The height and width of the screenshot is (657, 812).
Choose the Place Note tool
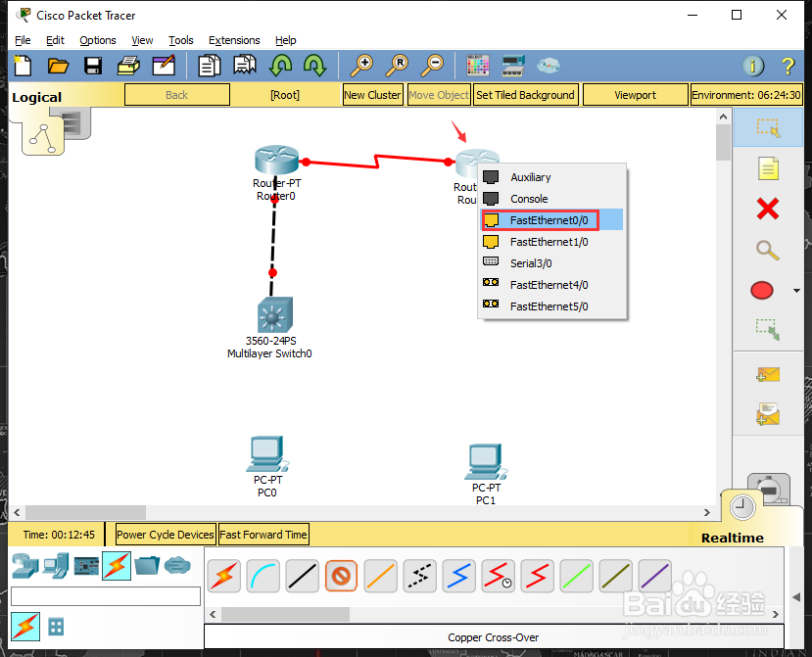click(x=768, y=168)
